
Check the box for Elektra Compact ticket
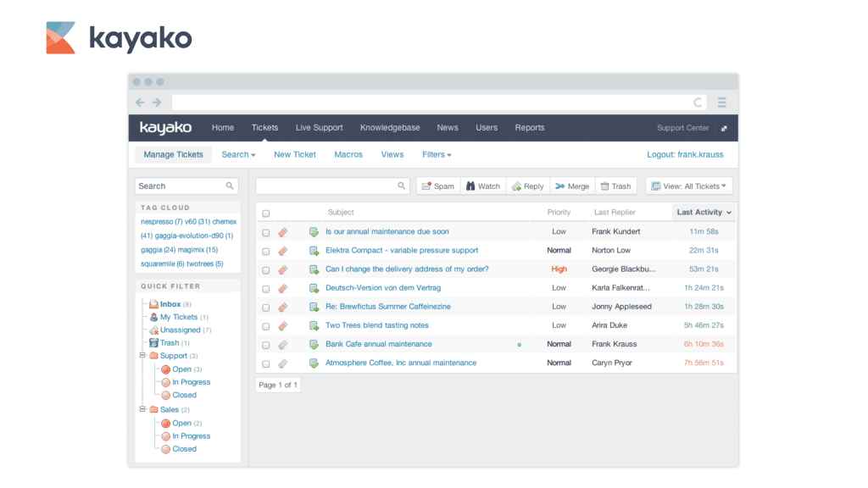tap(266, 251)
